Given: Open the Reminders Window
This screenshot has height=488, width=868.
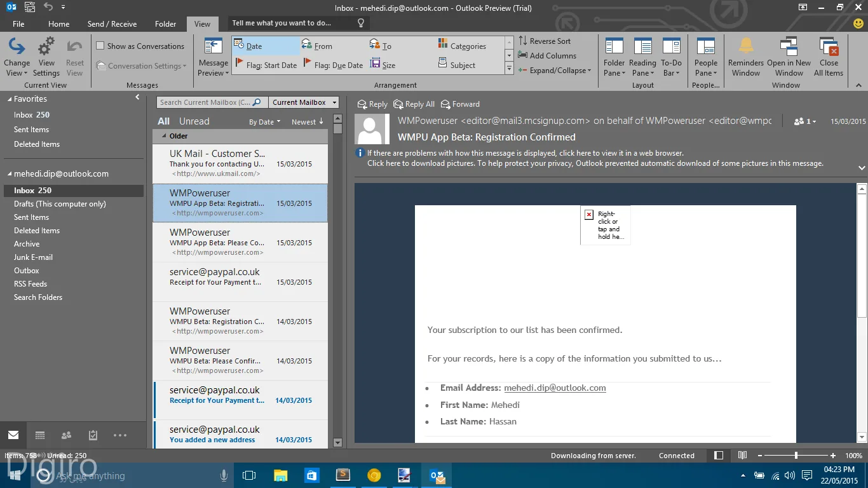Looking at the screenshot, I should point(746,57).
